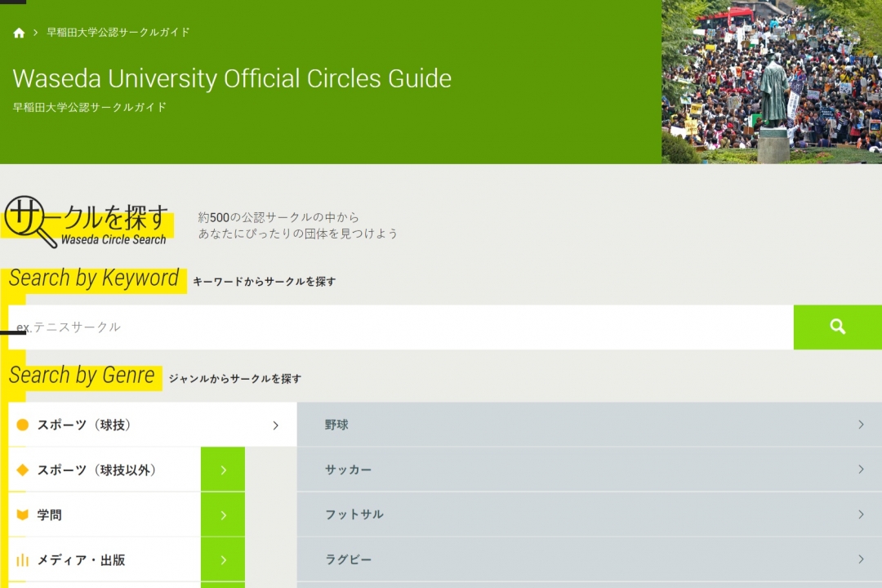The image size is (882, 588).
Task: Click the arrow at サッカー row end
Action: pyautogui.click(x=861, y=470)
